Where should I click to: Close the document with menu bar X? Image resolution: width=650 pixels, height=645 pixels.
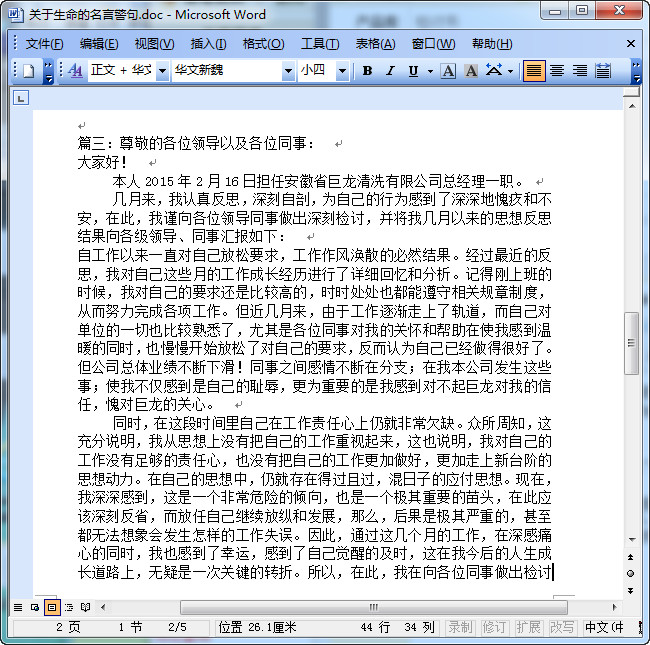coord(631,44)
